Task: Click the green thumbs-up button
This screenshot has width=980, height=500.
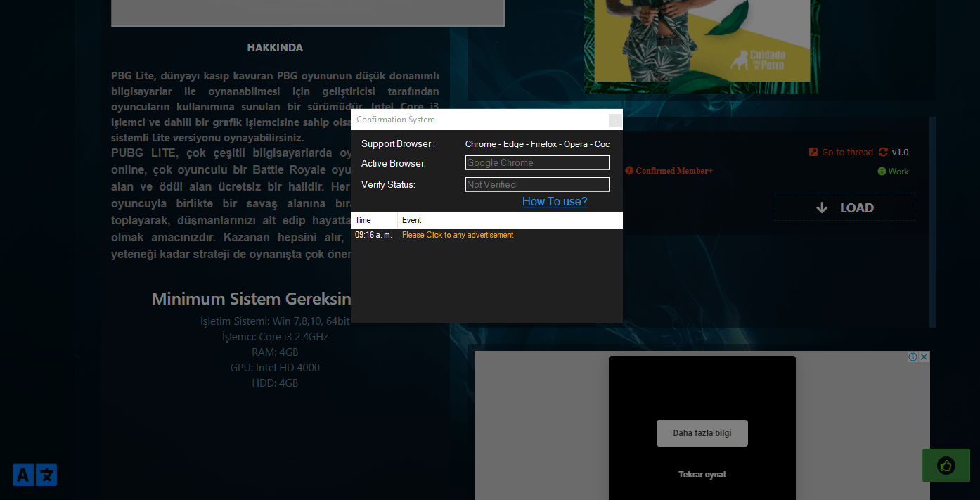Action: [x=946, y=466]
